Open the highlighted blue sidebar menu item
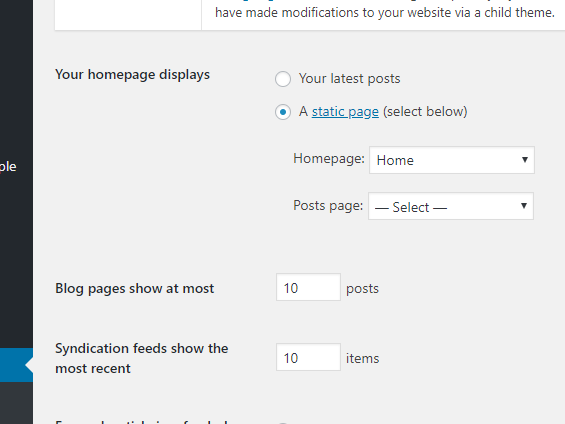The height and width of the screenshot is (424, 565). click(16, 365)
